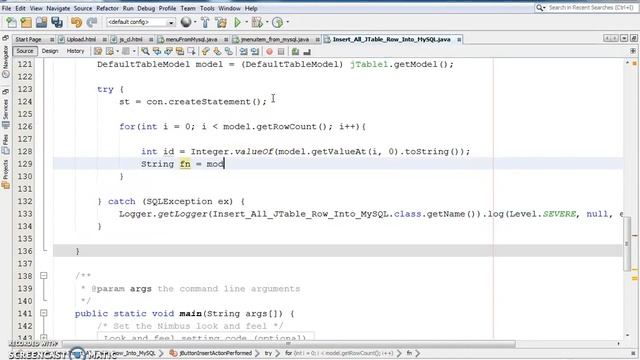
Task: Click the vertical scrollbar thumb of the editor
Action: (x=627, y=244)
